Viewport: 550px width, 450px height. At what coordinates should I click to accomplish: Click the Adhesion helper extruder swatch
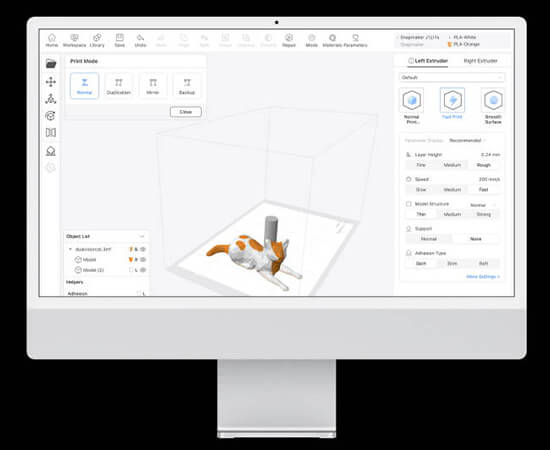(139, 293)
